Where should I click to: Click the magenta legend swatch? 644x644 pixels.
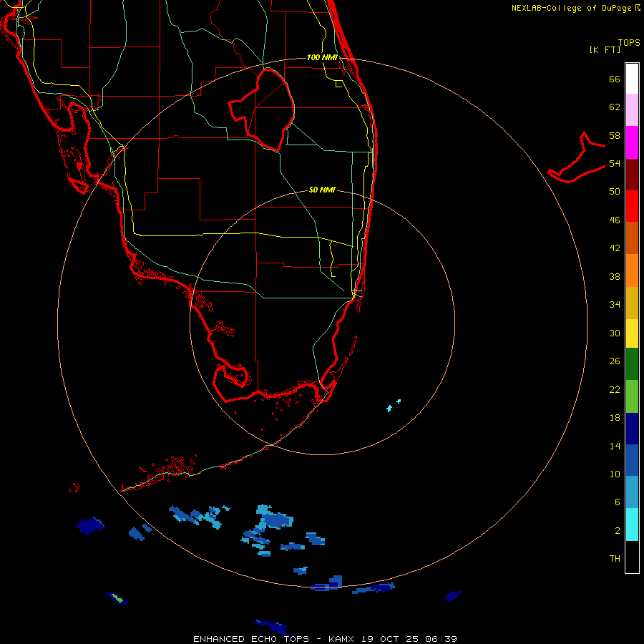click(x=632, y=142)
